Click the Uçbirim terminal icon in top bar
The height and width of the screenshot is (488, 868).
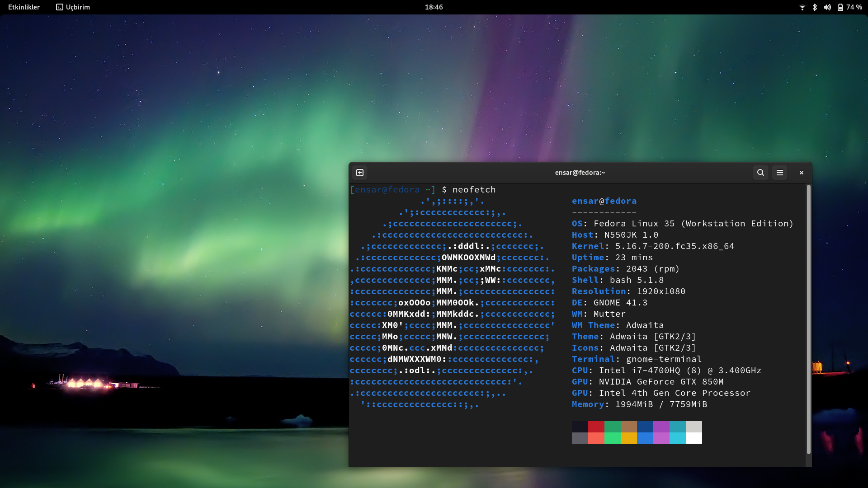click(x=60, y=7)
